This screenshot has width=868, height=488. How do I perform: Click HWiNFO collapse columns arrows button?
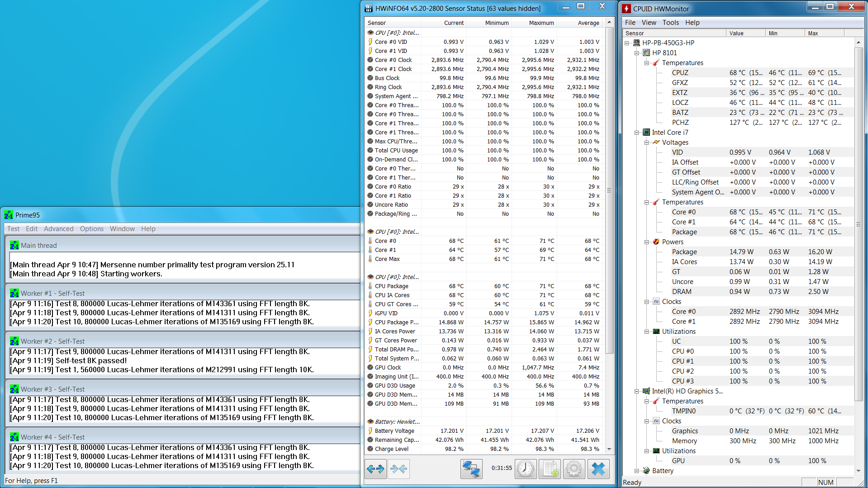point(398,469)
